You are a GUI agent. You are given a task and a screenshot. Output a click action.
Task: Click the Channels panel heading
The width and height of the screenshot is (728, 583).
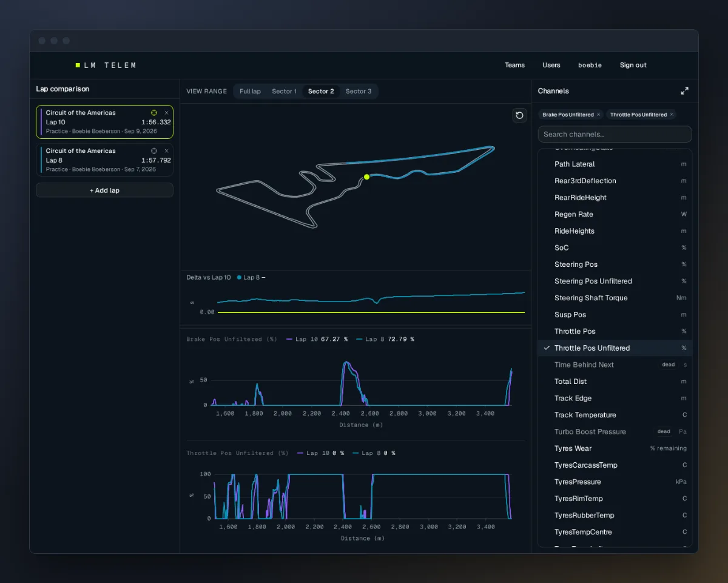[x=553, y=91]
